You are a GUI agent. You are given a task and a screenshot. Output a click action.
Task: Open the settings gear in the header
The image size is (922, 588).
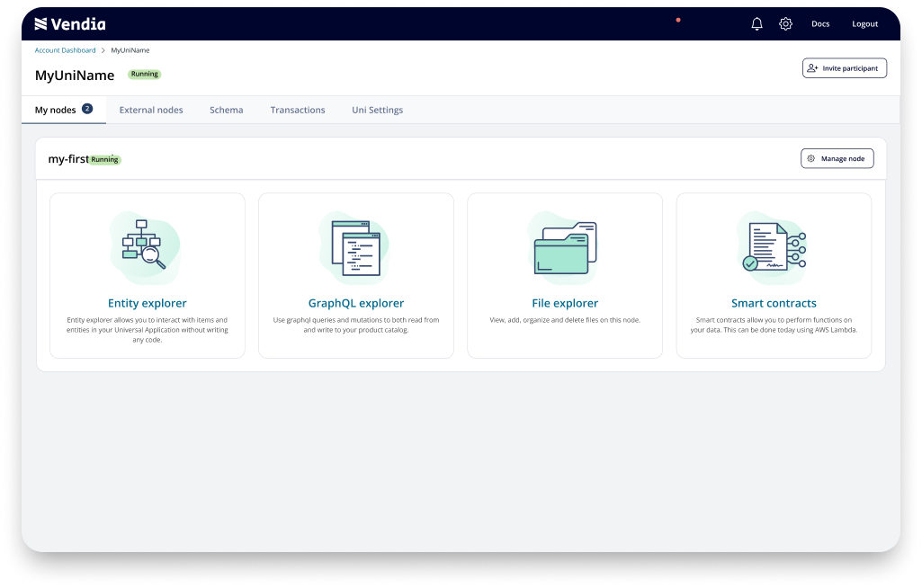785,23
